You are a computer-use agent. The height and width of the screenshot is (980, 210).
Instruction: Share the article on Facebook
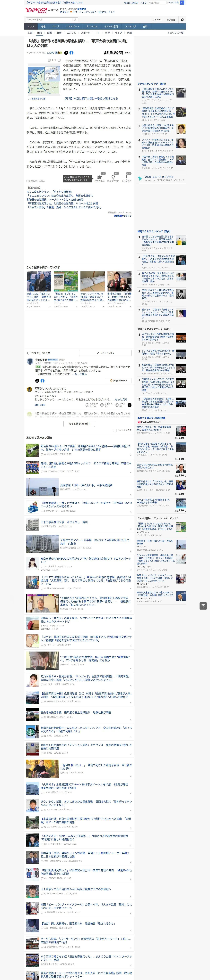tap(71, 53)
